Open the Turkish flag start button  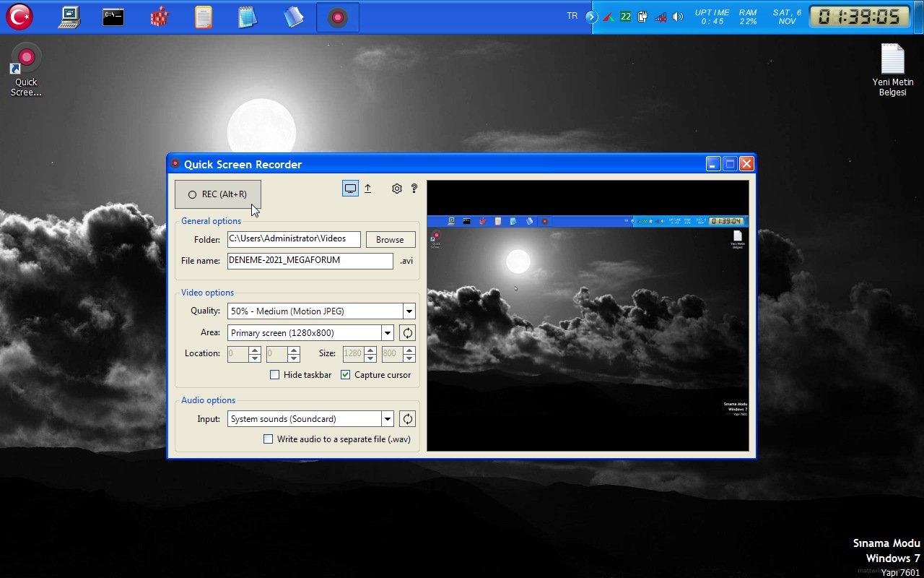[x=19, y=17]
